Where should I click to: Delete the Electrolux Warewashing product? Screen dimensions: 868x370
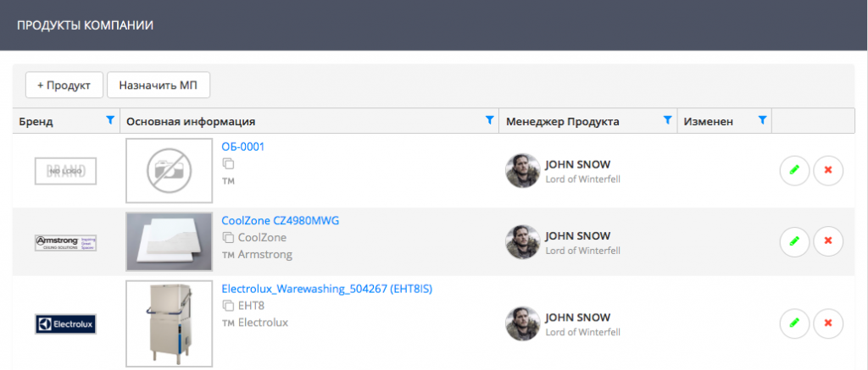(x=828, y=323)
